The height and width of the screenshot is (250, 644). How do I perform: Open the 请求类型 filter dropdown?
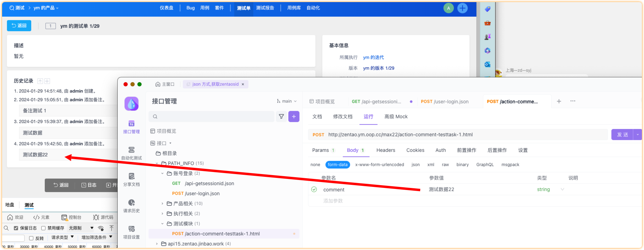pos(63,238)
